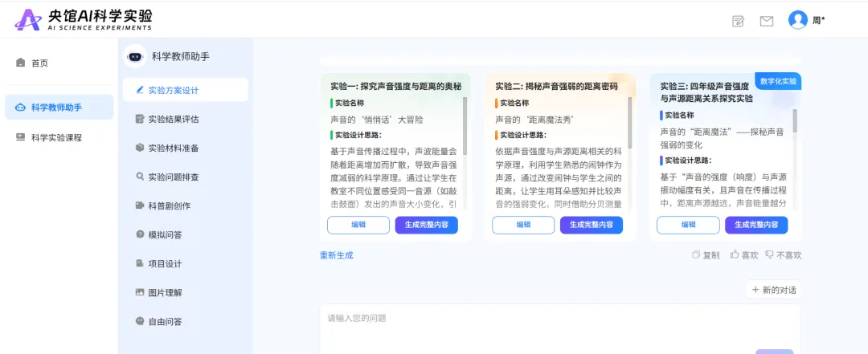Click the thumbs-down icon for 不喜欢
The height and width of the screenshot is (354, 868).
[x=769, y=255]
